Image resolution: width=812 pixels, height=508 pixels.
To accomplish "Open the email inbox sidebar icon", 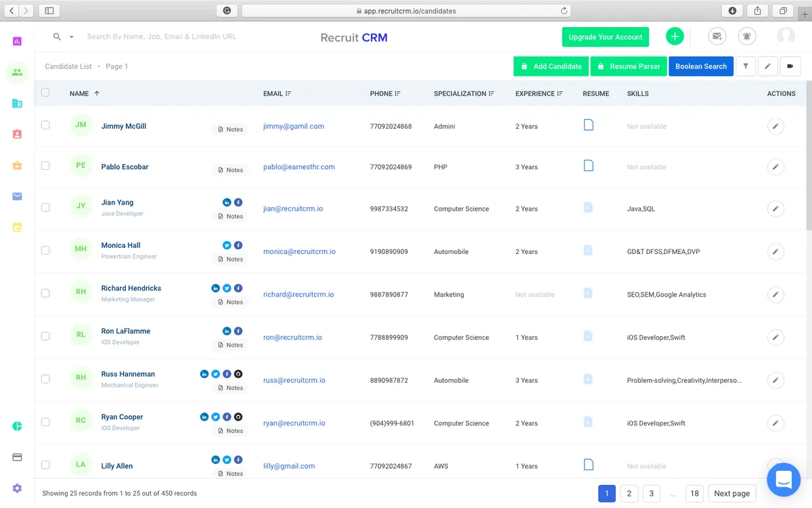I will point(17,196).
